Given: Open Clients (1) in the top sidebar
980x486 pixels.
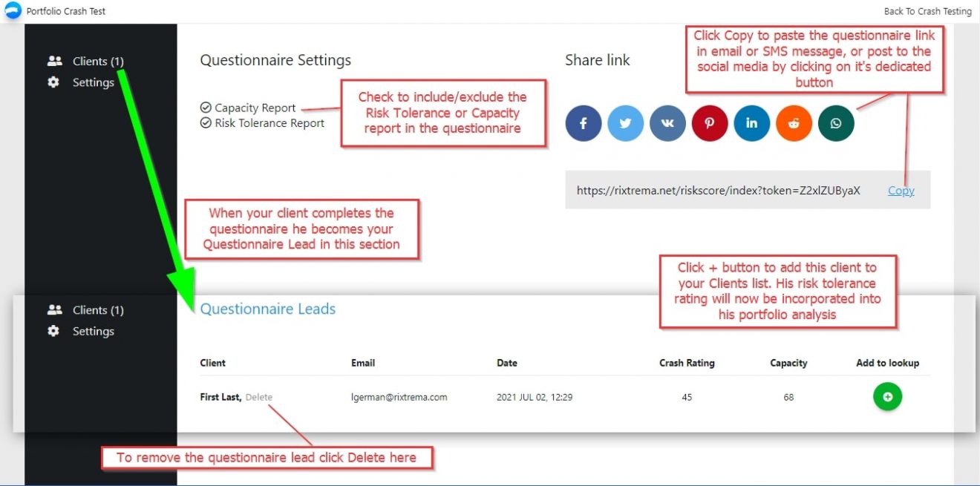Looking at the screenshot, I should tap(97, 62).
